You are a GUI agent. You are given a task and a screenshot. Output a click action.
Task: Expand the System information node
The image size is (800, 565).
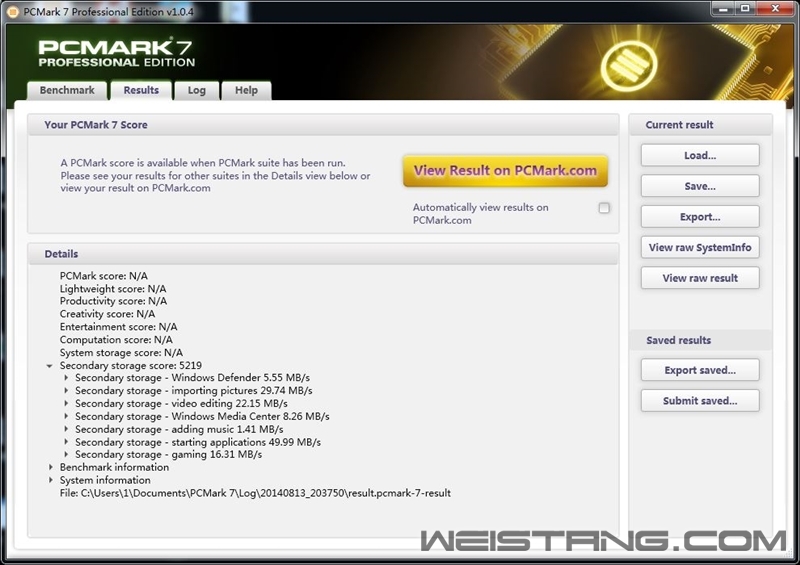tap(51, 480)
